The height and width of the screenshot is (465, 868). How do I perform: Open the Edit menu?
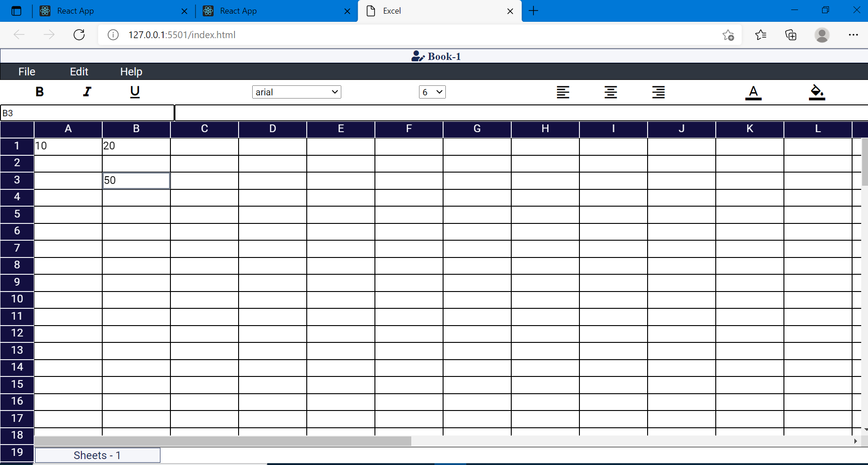78,71
